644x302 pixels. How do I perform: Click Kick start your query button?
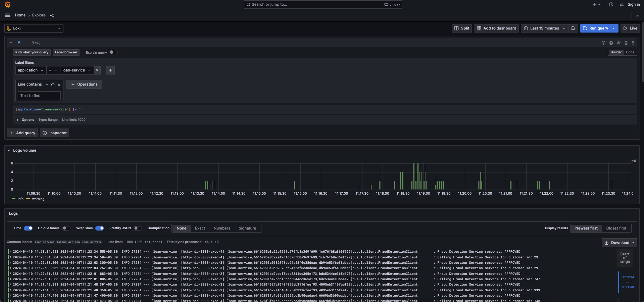pos(32,52)
